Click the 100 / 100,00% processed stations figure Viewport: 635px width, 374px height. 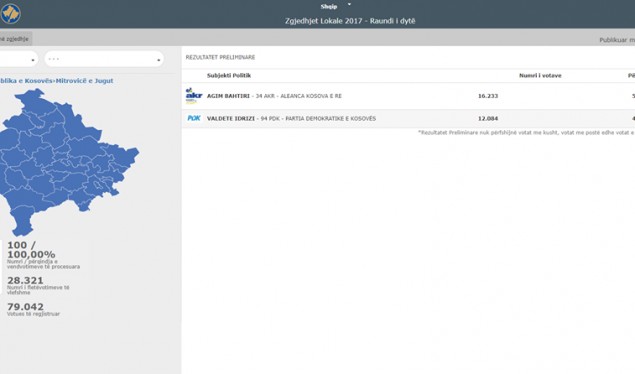click(x=31, y=250)
